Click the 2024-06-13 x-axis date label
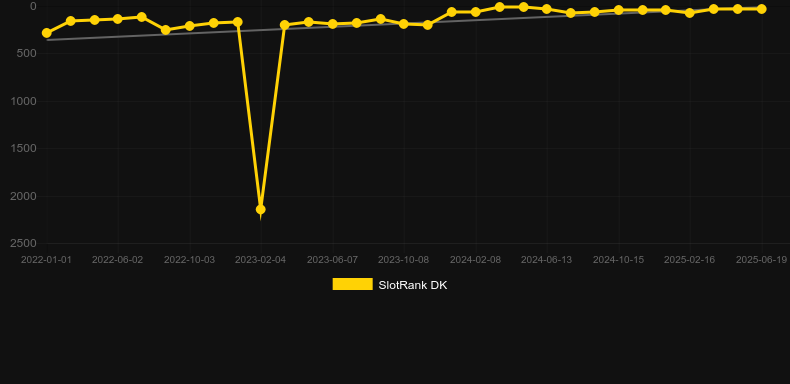This screenshot has height=384, width=790. (x=547, y=260)
